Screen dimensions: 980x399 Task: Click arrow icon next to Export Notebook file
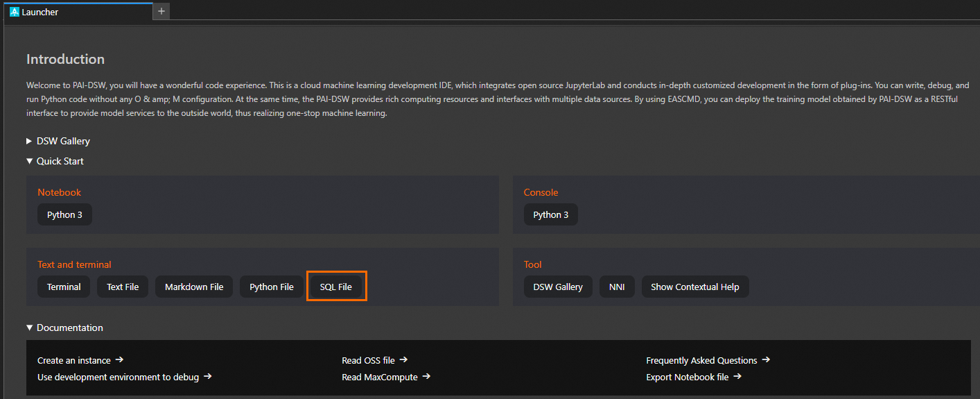[737, 376]
